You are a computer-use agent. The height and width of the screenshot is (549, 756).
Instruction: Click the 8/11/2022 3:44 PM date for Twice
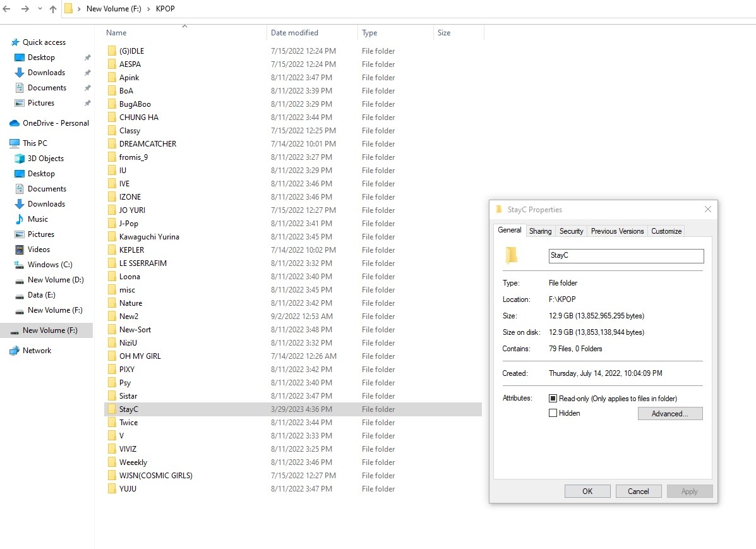[x=301, y=423]
